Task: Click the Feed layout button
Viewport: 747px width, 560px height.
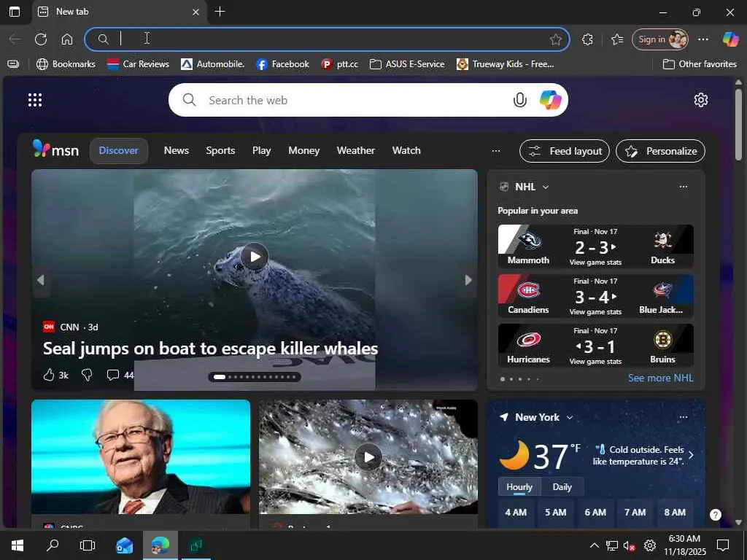Action: (x=565, y=151)
